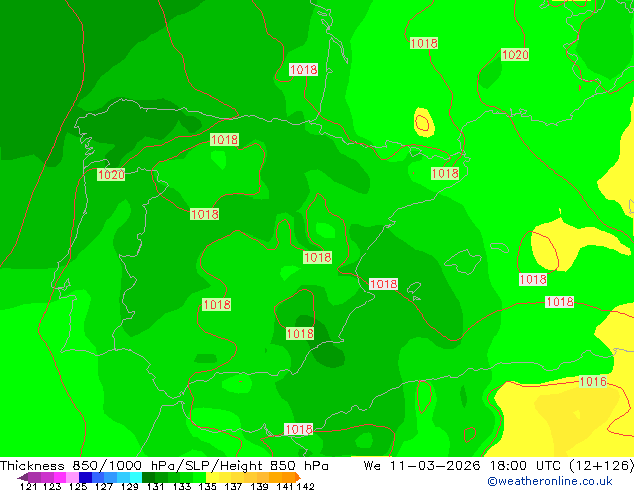Click the legend value 137

(x=233, y=486)
